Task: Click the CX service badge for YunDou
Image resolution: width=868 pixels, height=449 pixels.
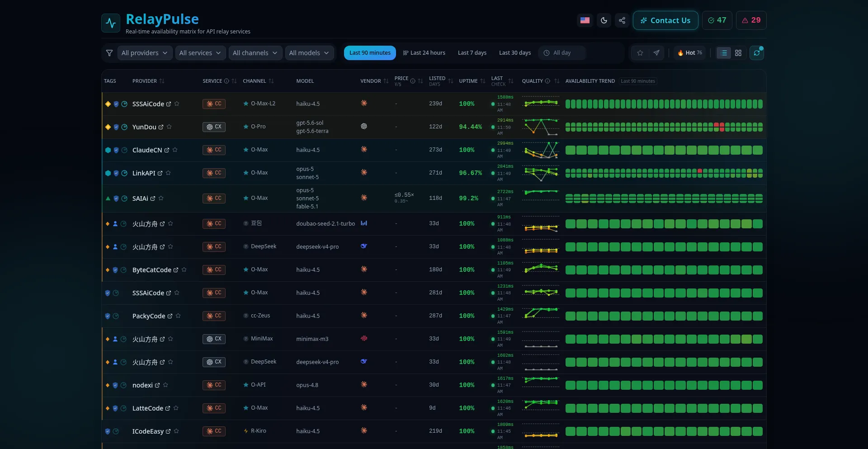Action: point(214,127)
